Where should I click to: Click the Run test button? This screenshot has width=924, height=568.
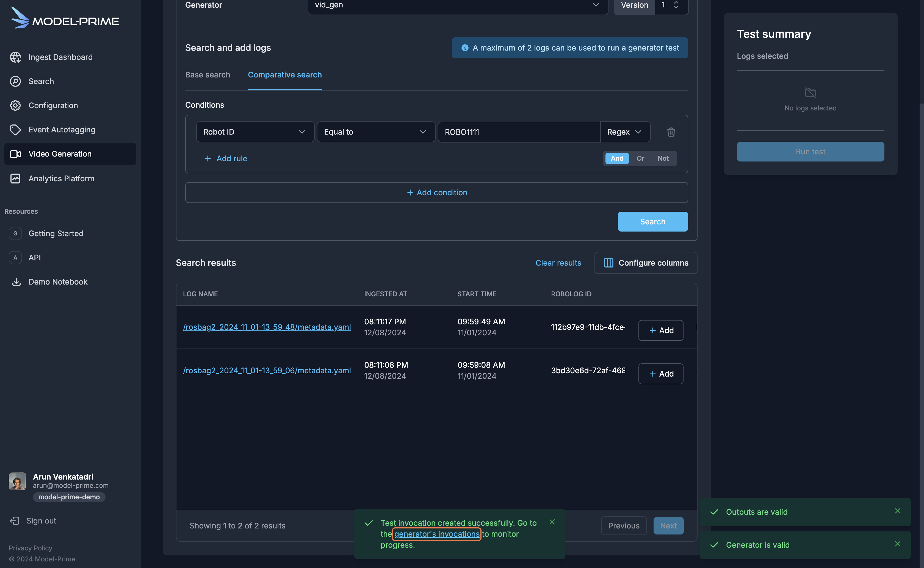(x=810, y=152)
